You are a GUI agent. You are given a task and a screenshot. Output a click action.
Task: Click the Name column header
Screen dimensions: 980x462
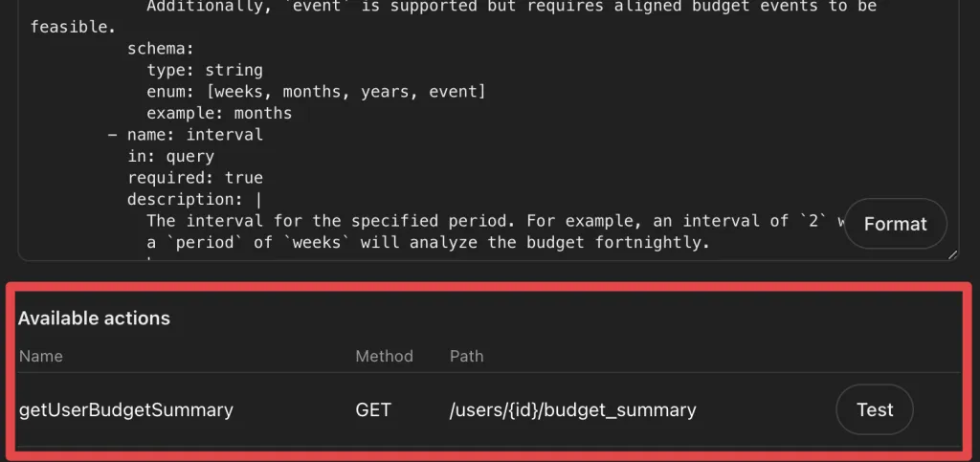tap(40, 356)
